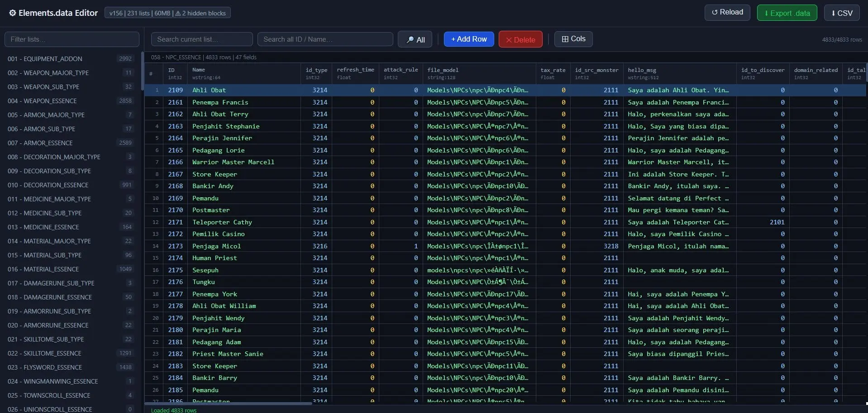The width and height of the screenshot is (868, 413).
Task: Open list 005 - ARMOR_MAJOR_TYPE
Action: pos(71,115)
